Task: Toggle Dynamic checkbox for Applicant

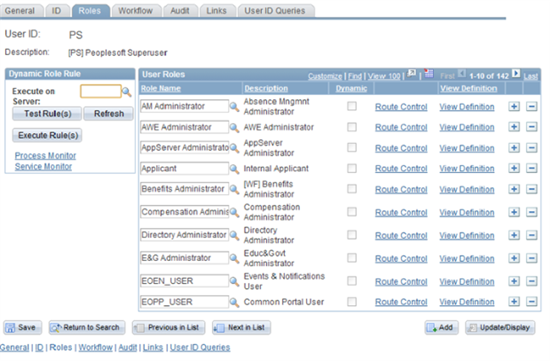Action: (352, 168)
